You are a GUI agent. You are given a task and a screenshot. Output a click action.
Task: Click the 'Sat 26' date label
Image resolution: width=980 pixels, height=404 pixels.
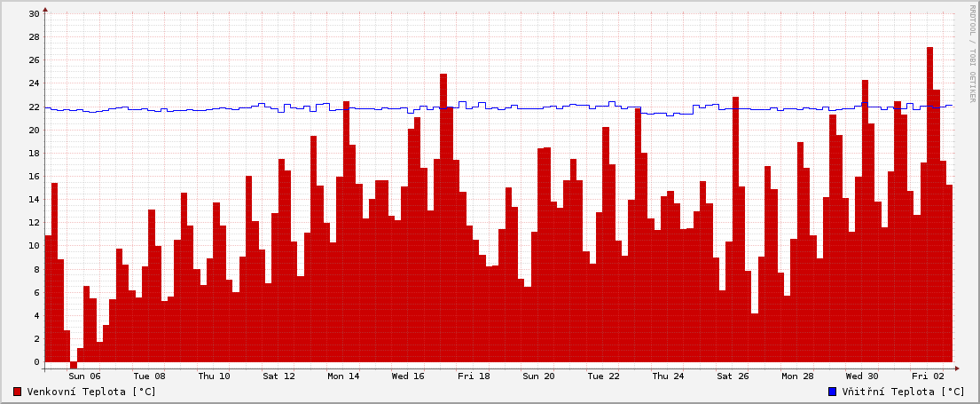point(733,376)
